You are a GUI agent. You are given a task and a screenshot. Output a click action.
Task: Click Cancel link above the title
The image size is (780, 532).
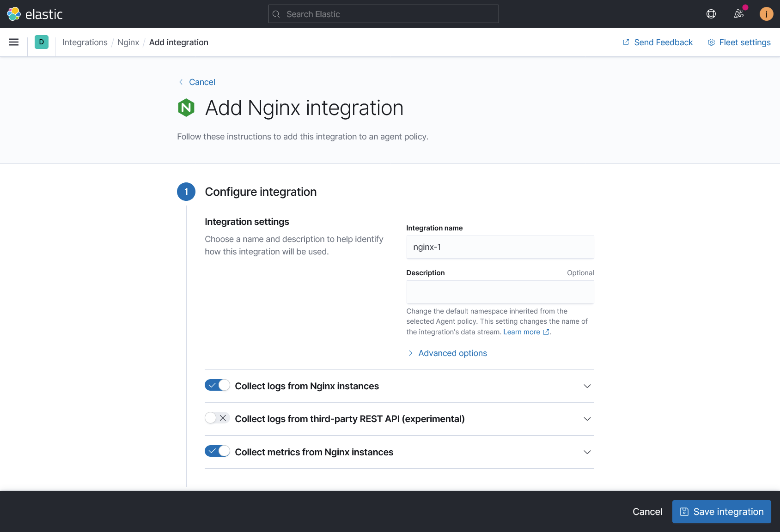[x=197, y=82]
